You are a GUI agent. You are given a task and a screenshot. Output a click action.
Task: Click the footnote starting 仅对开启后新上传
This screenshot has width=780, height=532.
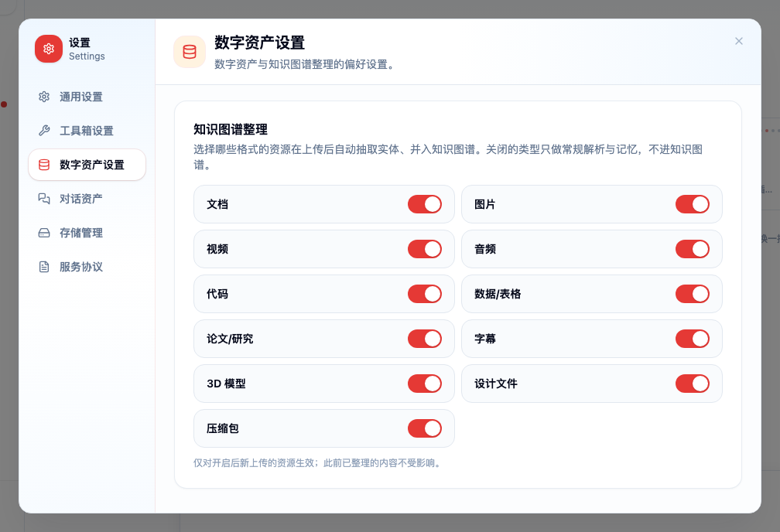[x=317, y=463]
